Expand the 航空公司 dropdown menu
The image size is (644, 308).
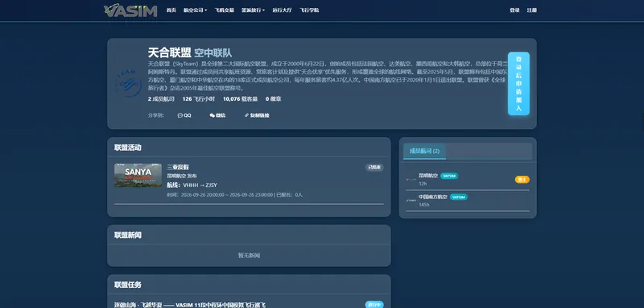195,10
